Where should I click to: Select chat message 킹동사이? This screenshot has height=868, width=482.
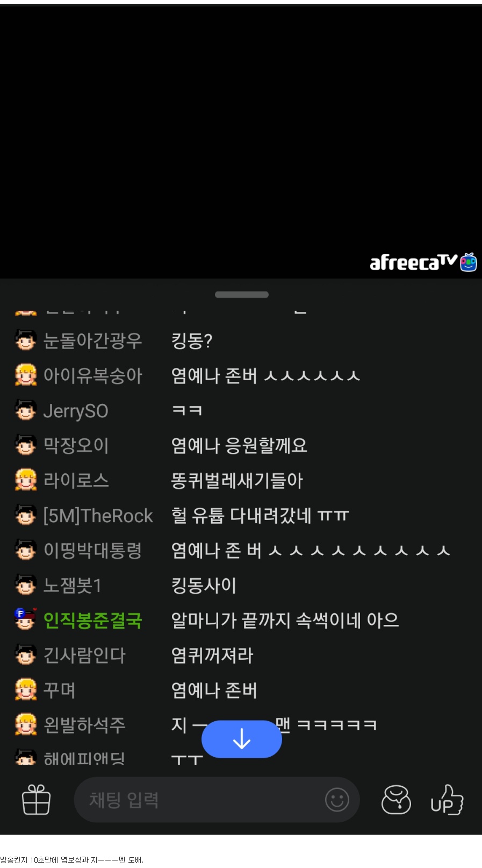click(x=204, y=585)
